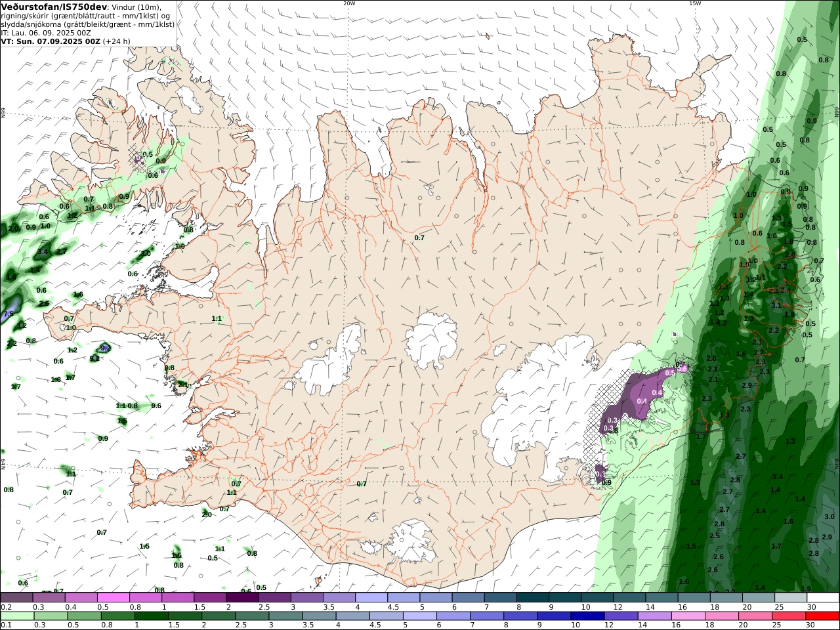The height and width of the screenshot is (630, 840).
Task: Click the 3.0 precipitation value on the map
Action: pyautogui.click(x=829, y=516)
